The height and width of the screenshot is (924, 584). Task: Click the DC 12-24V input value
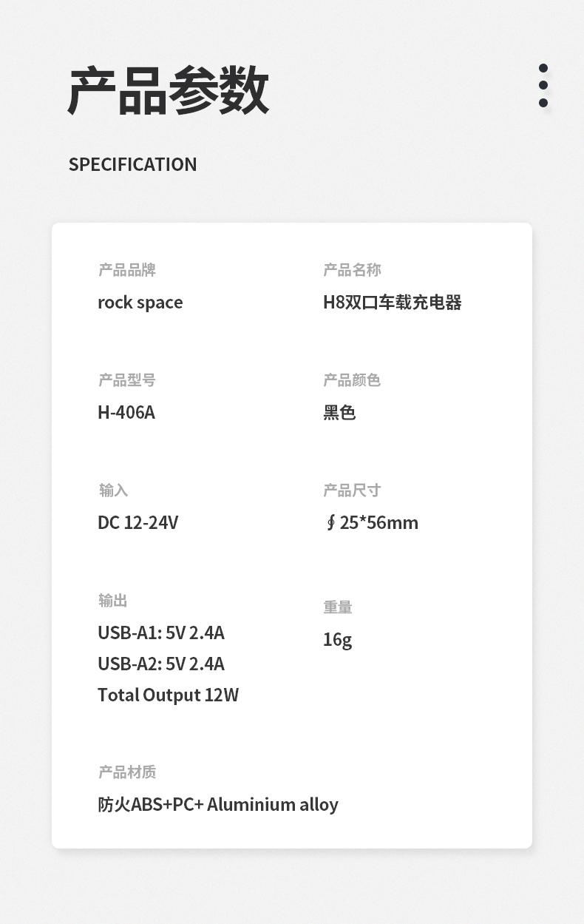138,523
